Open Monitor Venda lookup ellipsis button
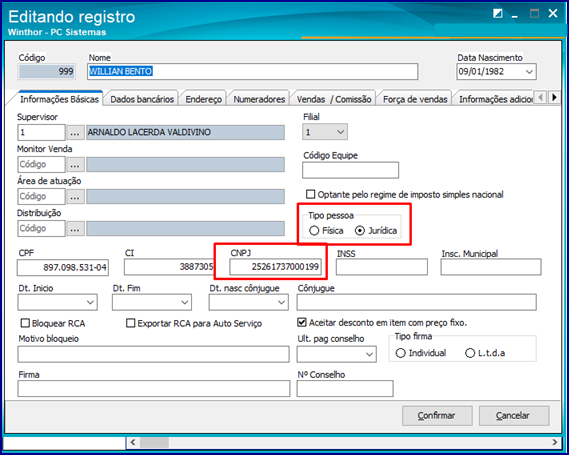This screenshot has height=455, width=569. pos(75,165)
